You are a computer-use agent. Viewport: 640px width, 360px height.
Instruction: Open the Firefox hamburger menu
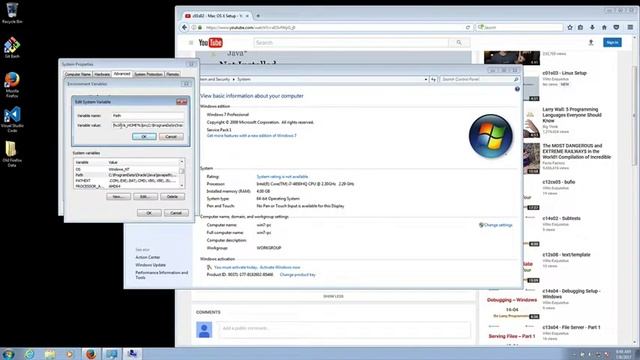[x=630, y=27]
